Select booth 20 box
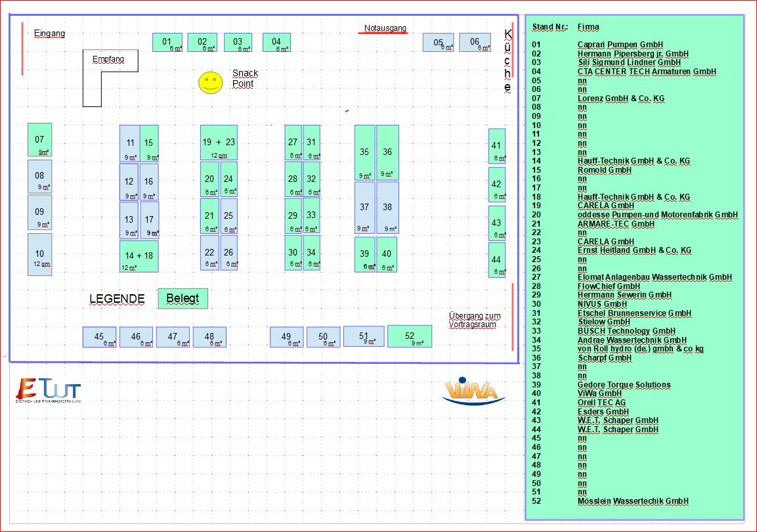 pos(209,179)
